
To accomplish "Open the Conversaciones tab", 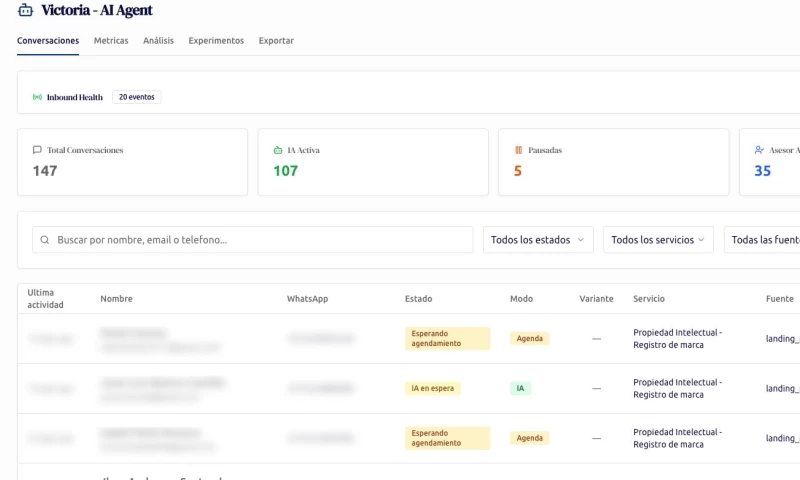I will (x=48, y=40).
